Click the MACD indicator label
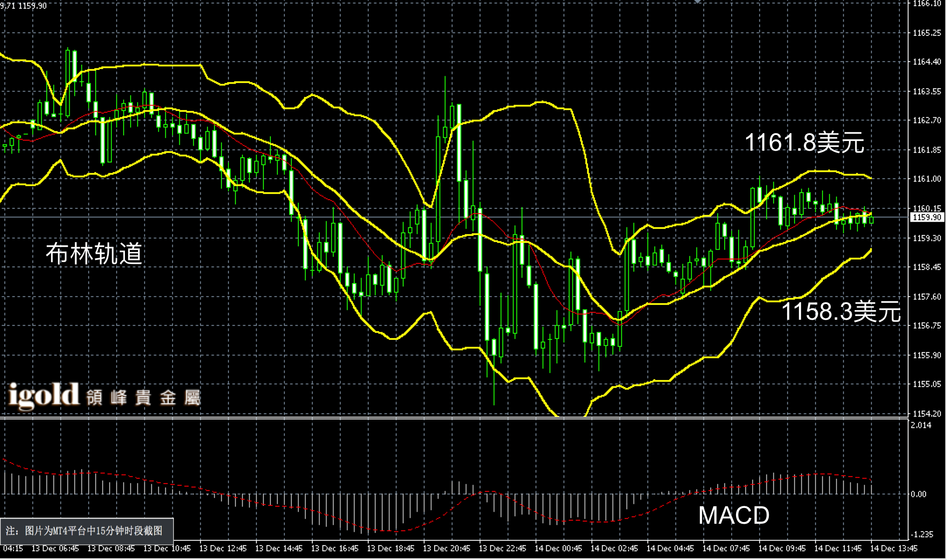This screenshot has height=560, width=947. [x=733, y=515]
